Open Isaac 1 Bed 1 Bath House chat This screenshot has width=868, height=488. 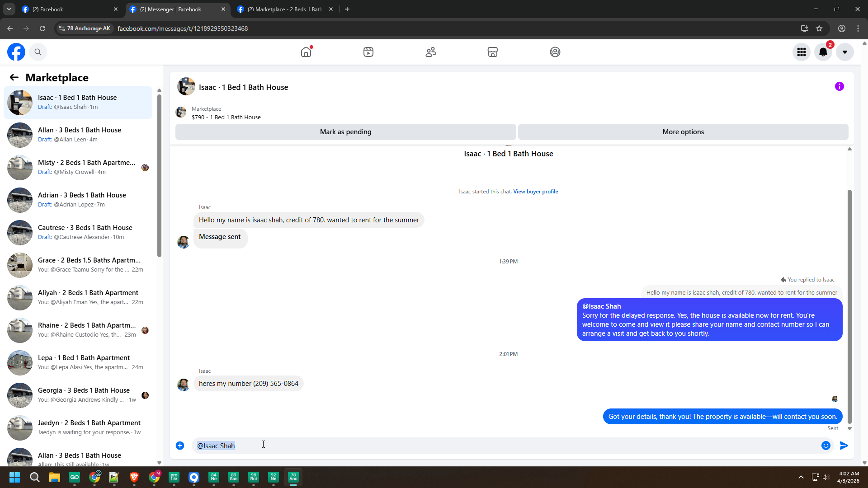[x=78, y=103]
